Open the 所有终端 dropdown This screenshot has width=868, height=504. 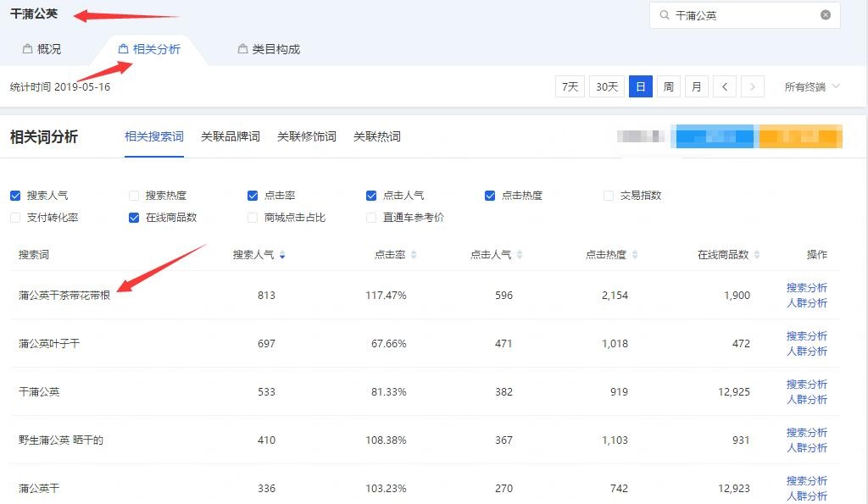(811, 86)
